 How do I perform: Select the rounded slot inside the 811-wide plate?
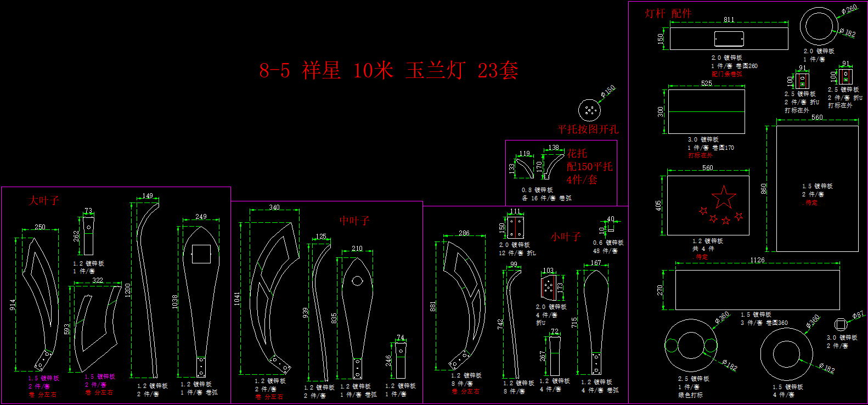729,39
